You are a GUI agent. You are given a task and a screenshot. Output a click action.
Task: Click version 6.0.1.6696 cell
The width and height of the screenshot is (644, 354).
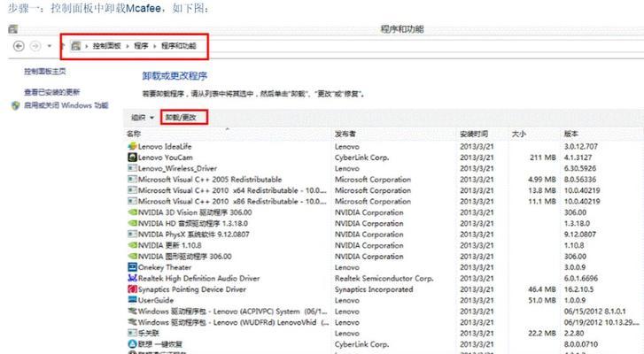(581, 278)
